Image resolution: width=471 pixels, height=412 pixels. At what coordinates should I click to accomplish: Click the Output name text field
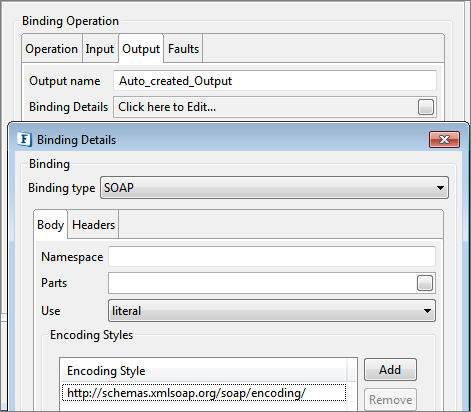(275, 81)
